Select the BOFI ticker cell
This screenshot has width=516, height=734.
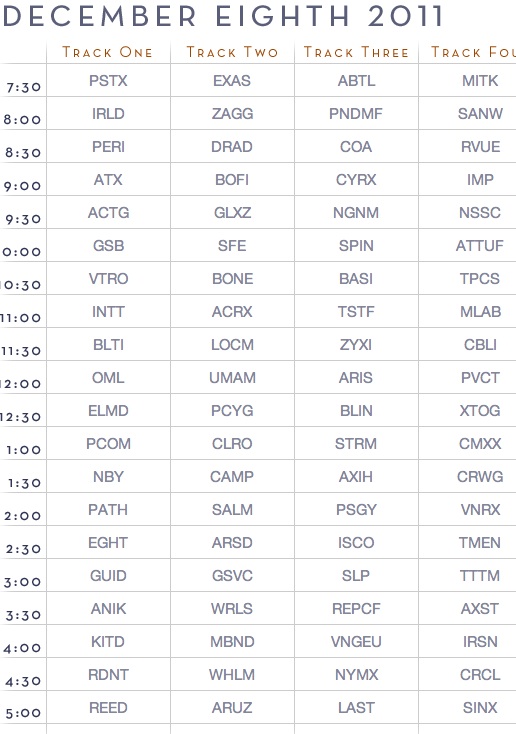click(232, 180)
